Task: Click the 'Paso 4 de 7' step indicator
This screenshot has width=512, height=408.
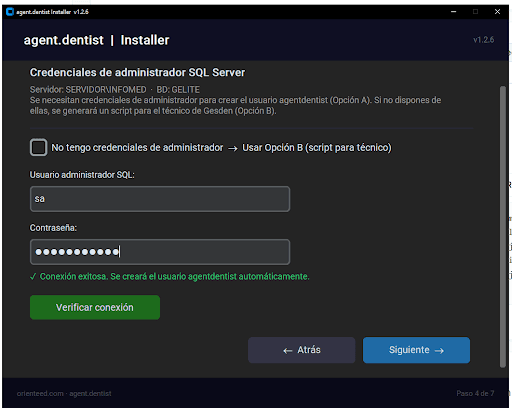Action: (475, 393)
